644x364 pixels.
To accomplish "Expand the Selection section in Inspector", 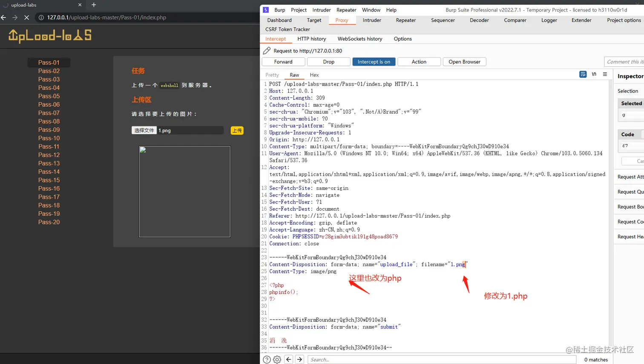I will tap(628, 91).
